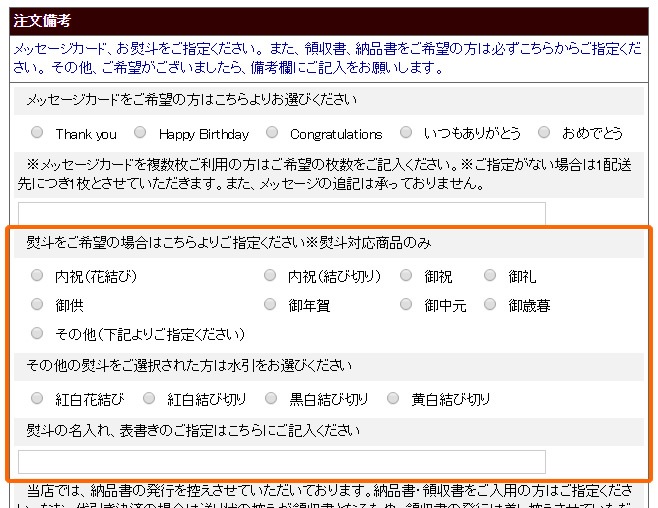Select the 御祝 noshi option
Viewport: 658px width, 508px height.
click(x=406, y=275)
